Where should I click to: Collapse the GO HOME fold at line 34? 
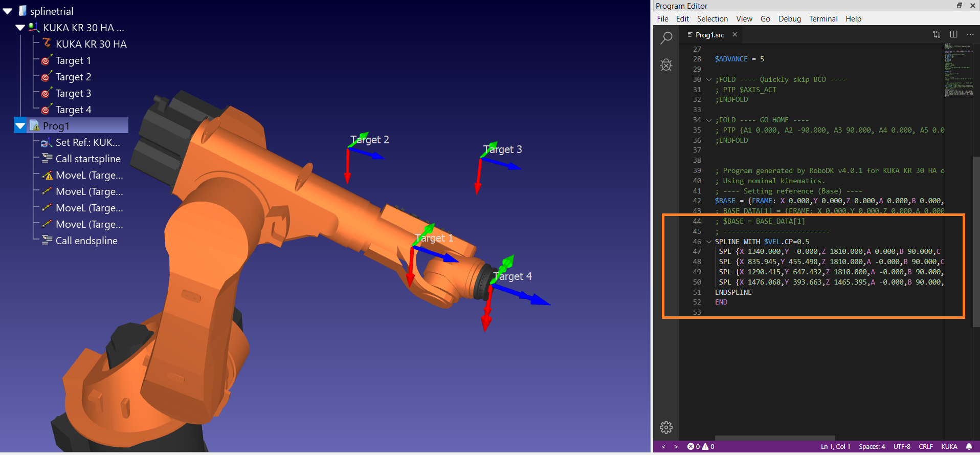click(709, 120)
